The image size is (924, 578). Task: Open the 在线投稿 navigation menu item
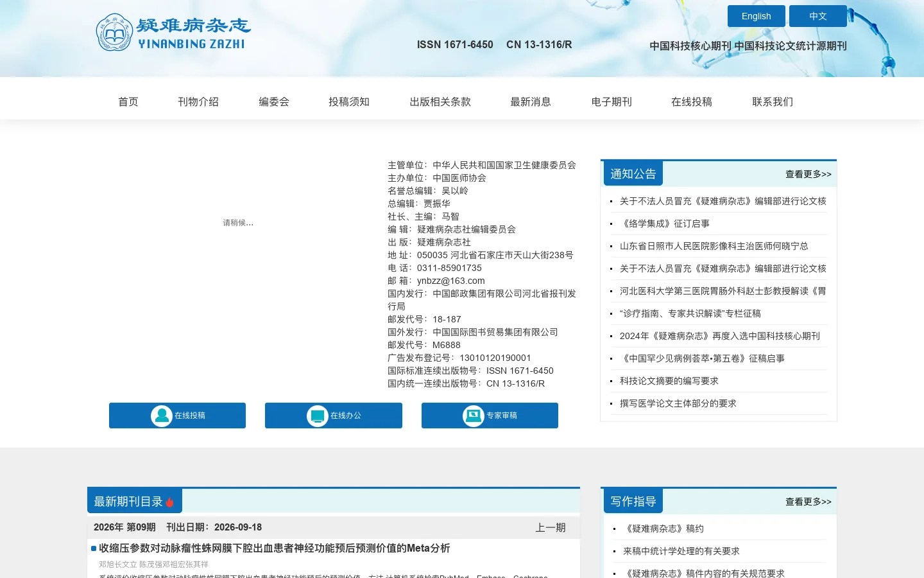coord(692,101)
